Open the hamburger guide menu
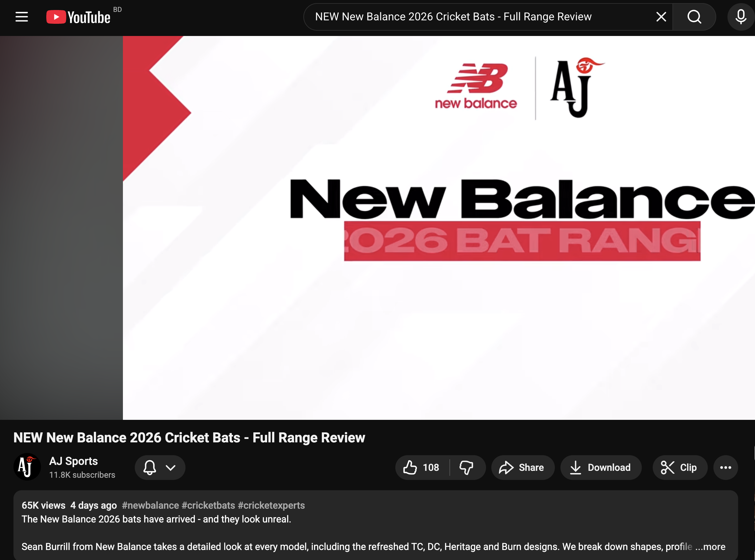Image resolution: width=755 pixels, height=560 pixels. coord(22,17)
